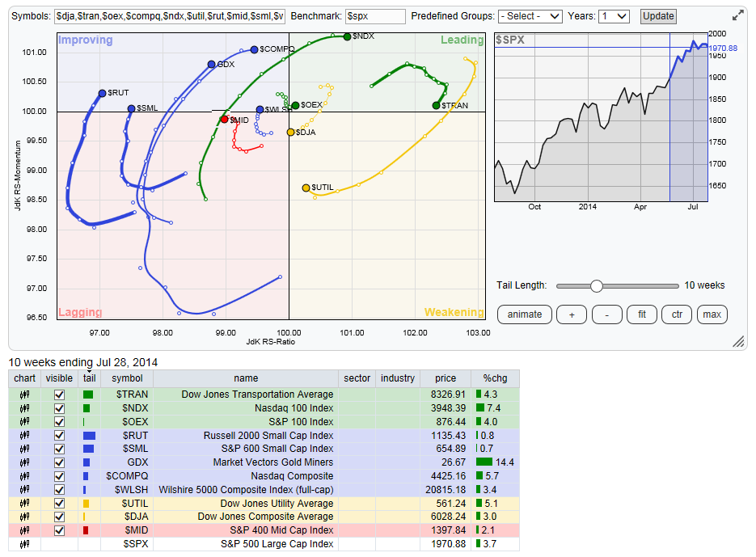Click the $COMPQ marker dot on graph
756x557 pixels.
(x=254, y=49)
